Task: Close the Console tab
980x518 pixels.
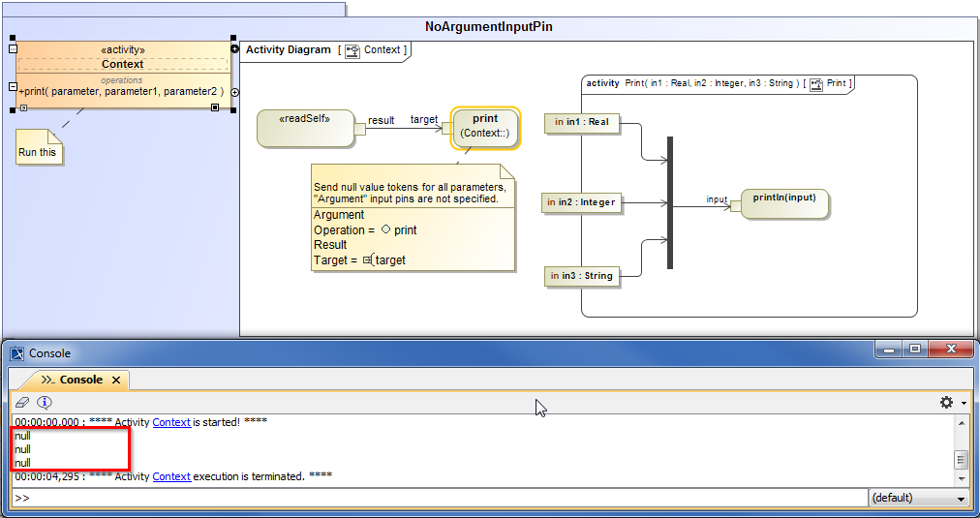Action: tap(116, 381)
